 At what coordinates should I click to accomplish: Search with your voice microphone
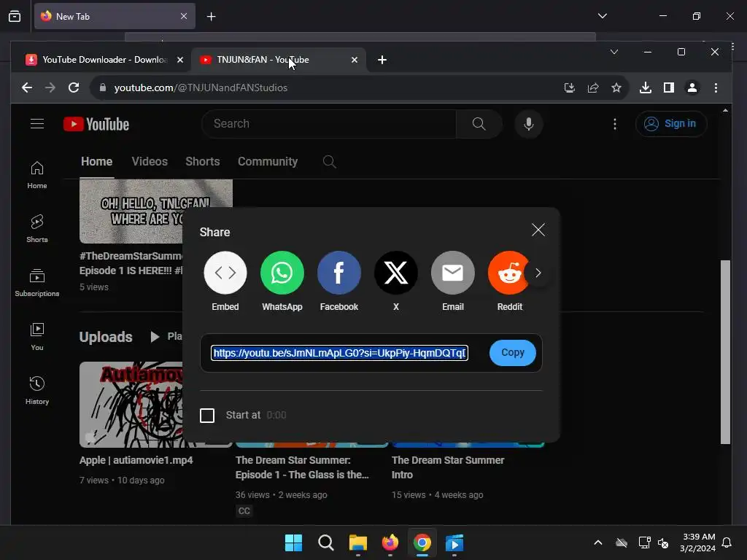point(529,124)
